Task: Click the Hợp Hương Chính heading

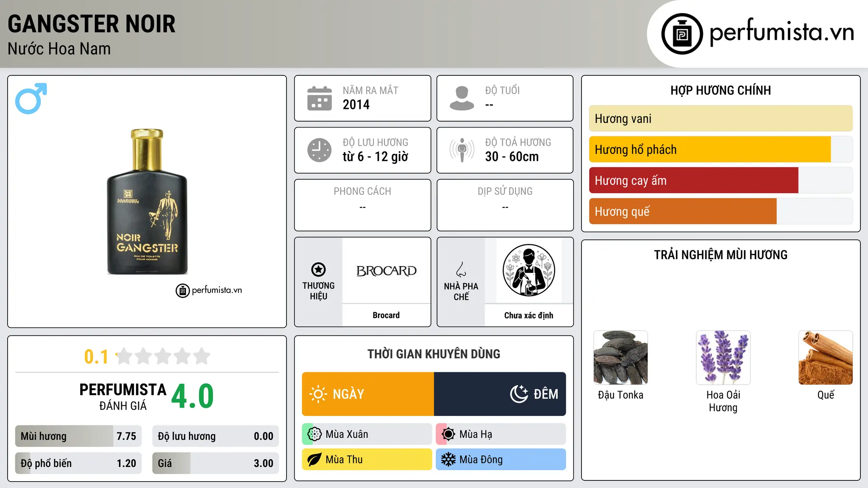Action: pyautogui.click(x=721, y=90)
